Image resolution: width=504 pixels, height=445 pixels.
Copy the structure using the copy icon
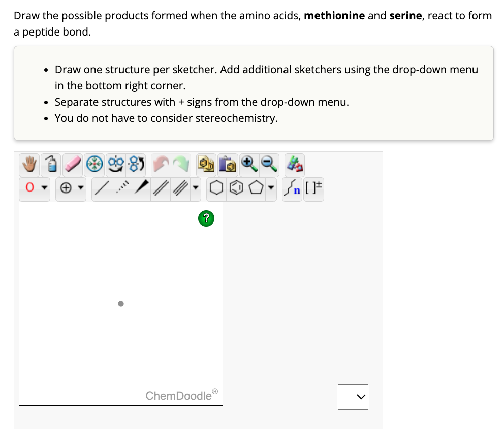(206, 164)
